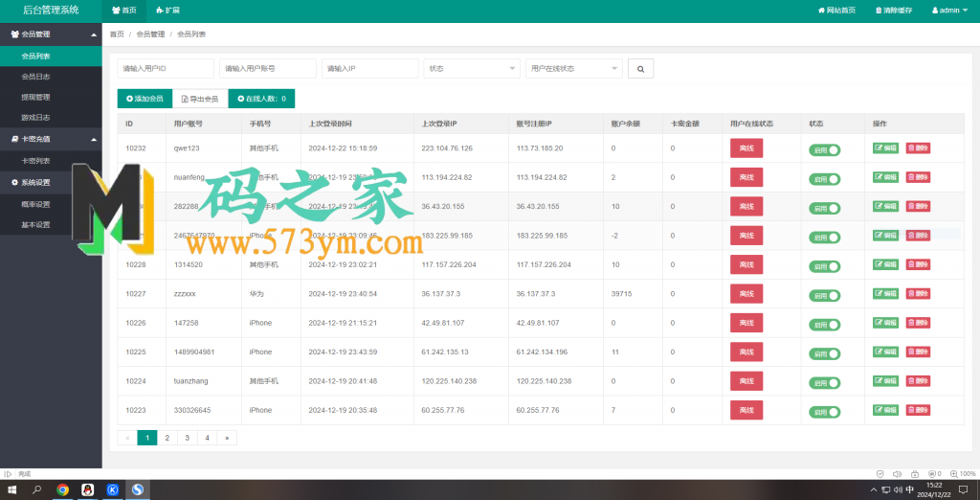Toggle enabled status for 330326645
The image size is (980, 500).
coord(824,412)
